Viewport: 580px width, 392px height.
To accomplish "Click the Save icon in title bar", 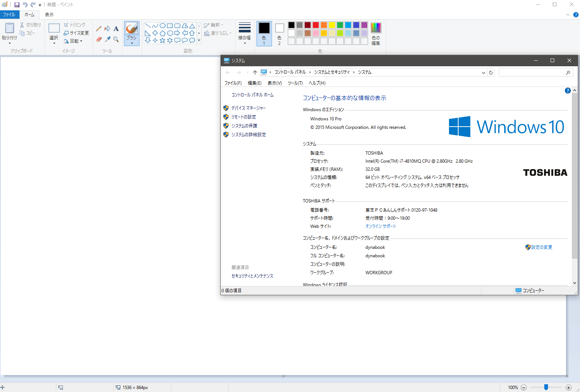I will [x=17, y=5].
